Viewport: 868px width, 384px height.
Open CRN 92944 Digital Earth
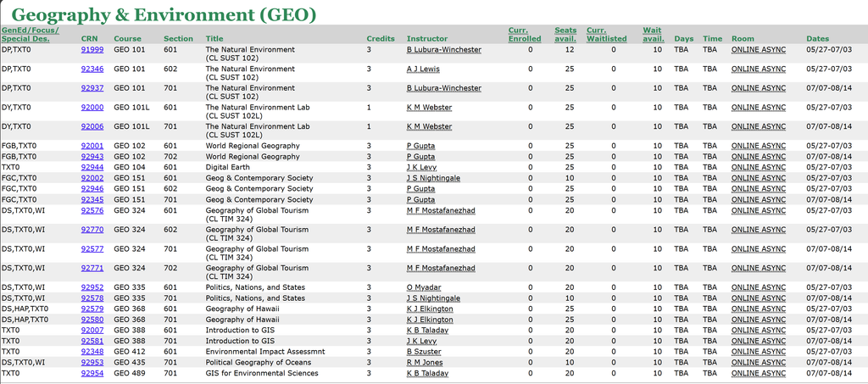point(92,167)
